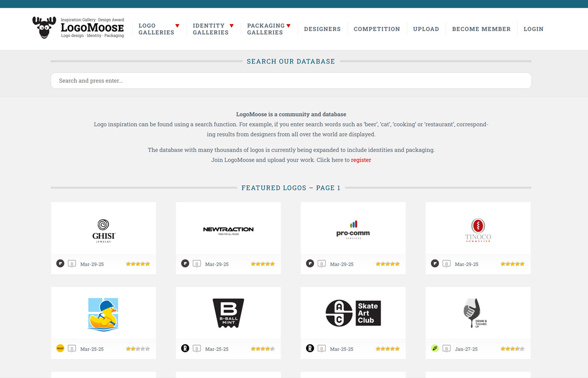This screenshot has width=588, height=378.
Task: Click comment bubble on GHISI card
Action: tap(72, 264)
